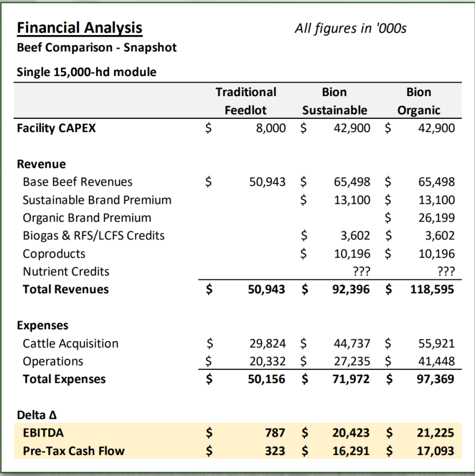This screenshot has height=476, width=475.
Task: Select the 41,448 Operations value
Action: [x=437, y=361]
